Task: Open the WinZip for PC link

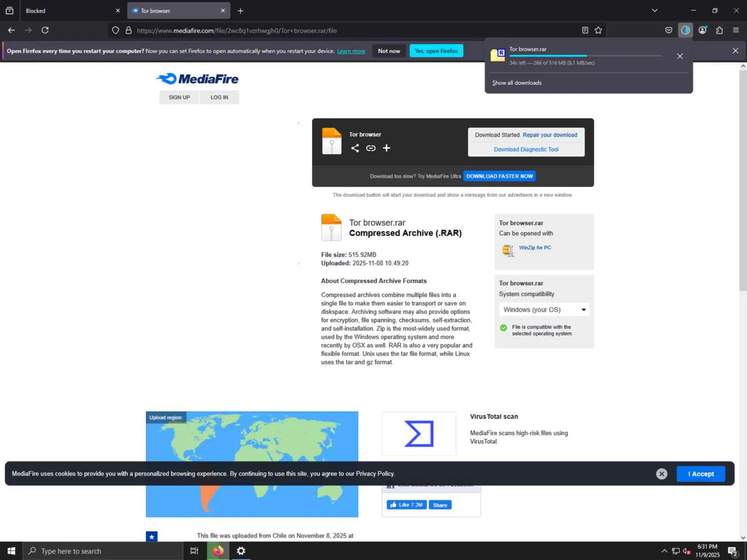Action: point(535,248)
